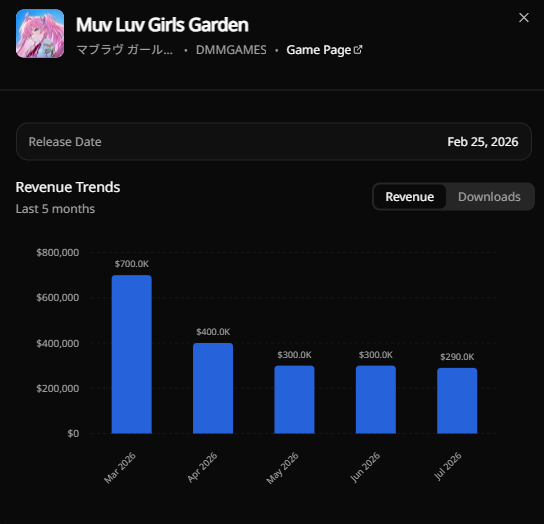Click the May 2026 x-axis label
This screenshot has height=524, width=544.
click(282, 468)
